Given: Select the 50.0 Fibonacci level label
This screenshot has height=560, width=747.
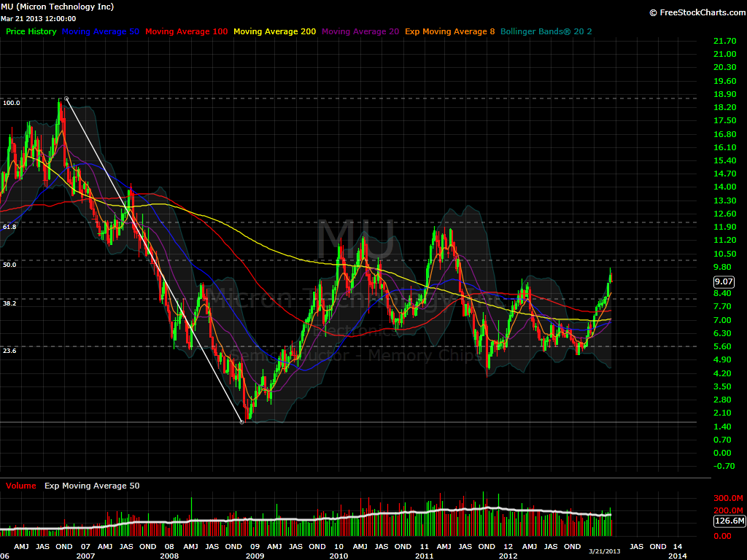Looking at the screenshot, I should 9,265.
